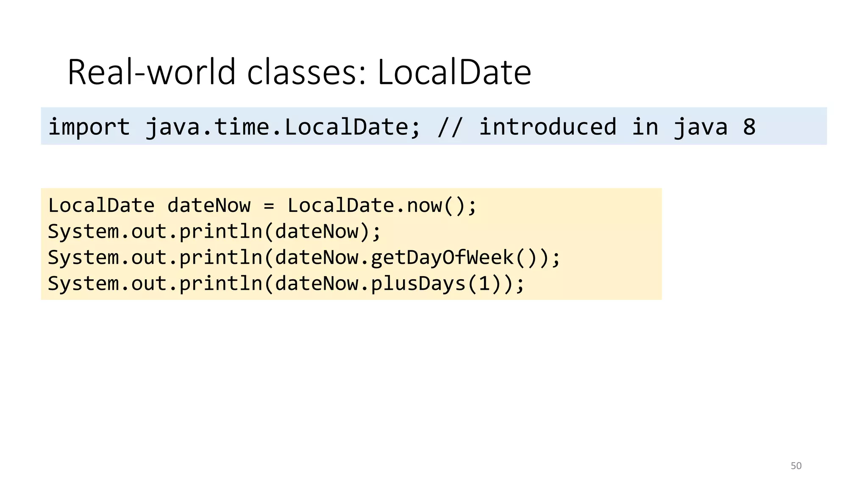
Task: Click 'System.out.println(dateNow);' code line
Action: point(214,232)
